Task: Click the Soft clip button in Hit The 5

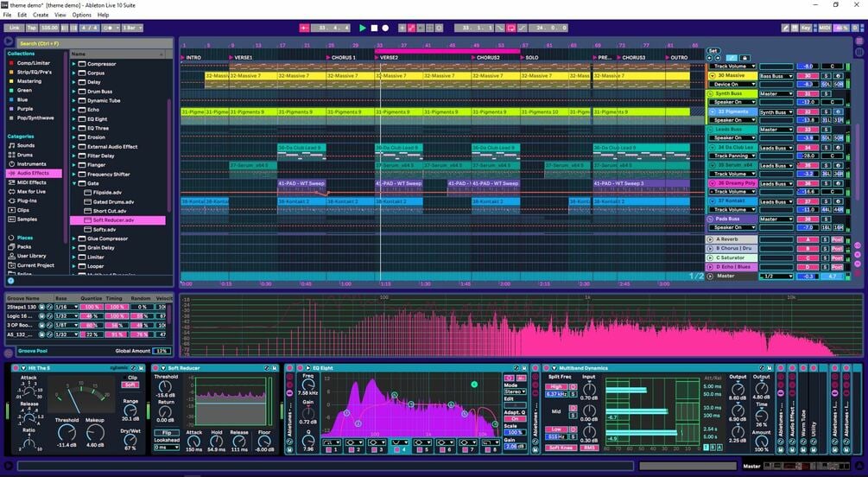Action: [x=130, y=385]
